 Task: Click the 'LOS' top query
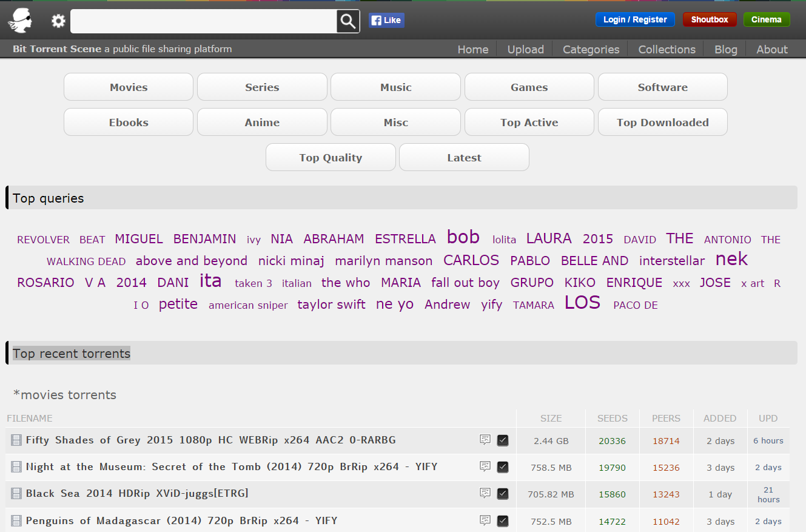coord(582,302)
